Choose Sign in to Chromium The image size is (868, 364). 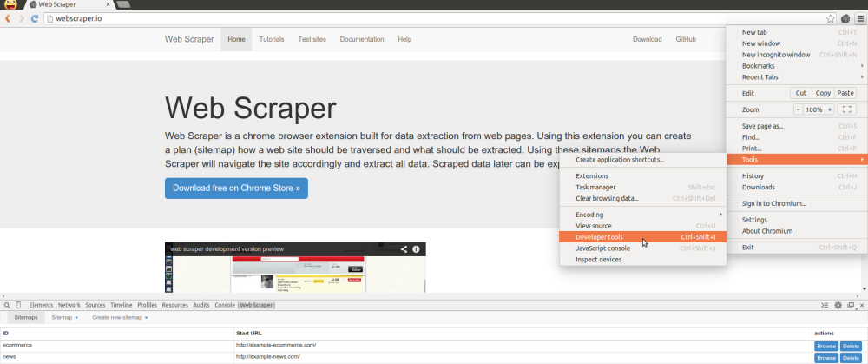coord(797,203)
